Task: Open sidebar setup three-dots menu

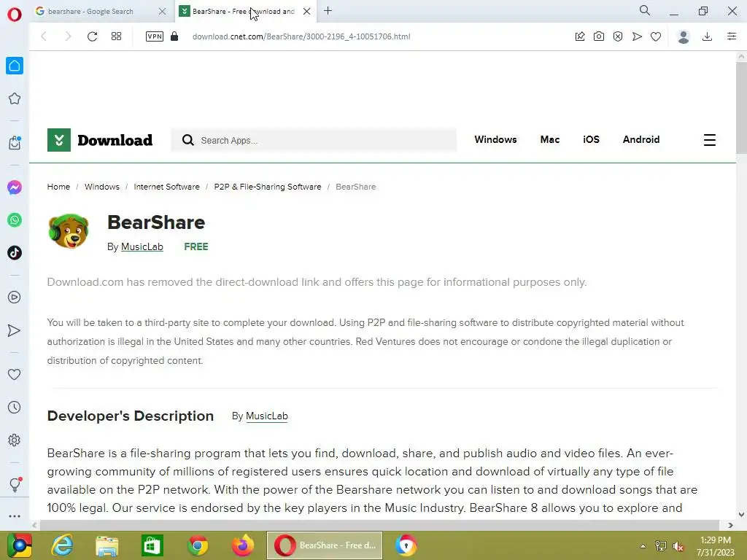Action: click(15, 516)
